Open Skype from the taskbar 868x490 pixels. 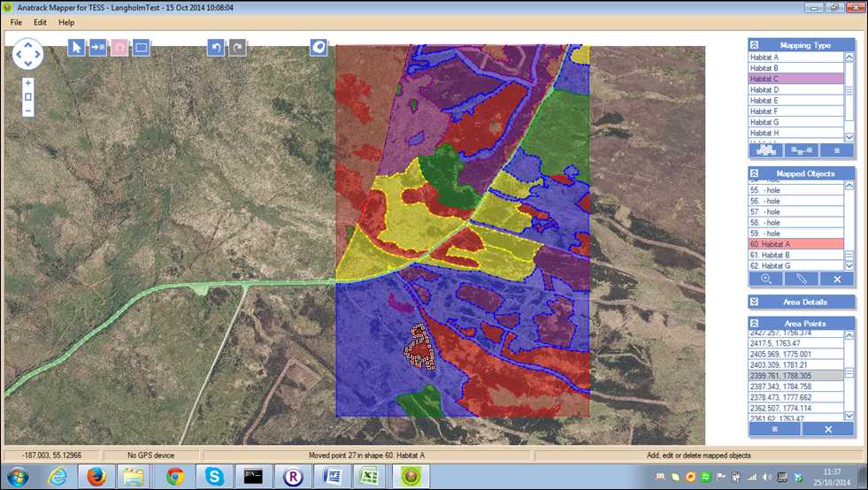point(214,477)
